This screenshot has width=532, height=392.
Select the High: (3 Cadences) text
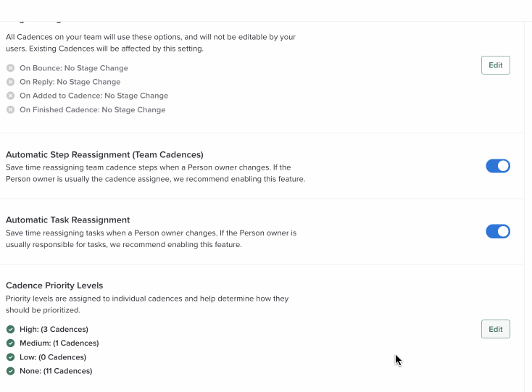pos(54,330)
